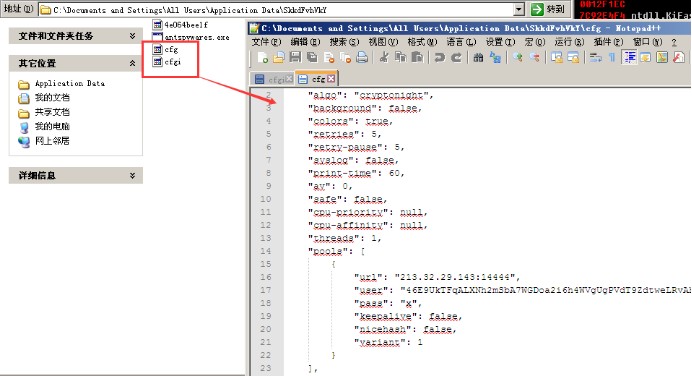Image resolution: width=692 pixels, height=376 pixels.
Task: Click the Zoom Out icon
Action: [x=534, y=57]
